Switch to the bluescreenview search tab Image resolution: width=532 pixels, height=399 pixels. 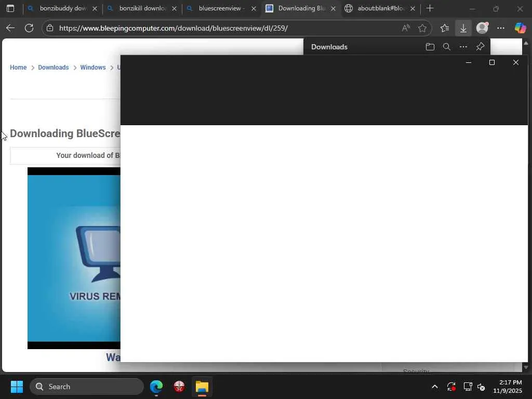point(221,8)
